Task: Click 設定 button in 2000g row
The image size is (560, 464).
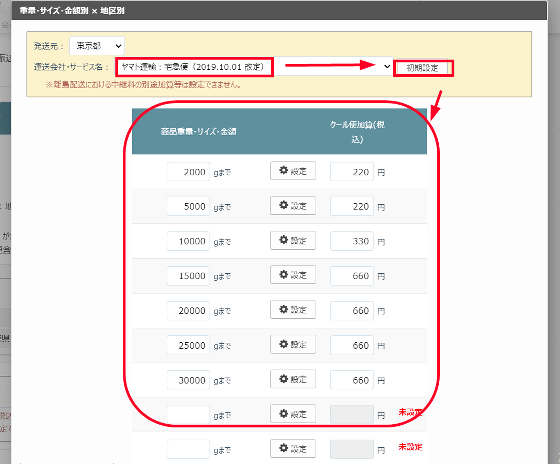Action: coord(293,171)
